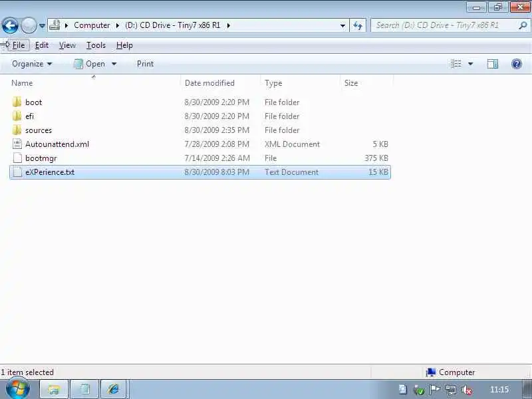Select the boot folder icon
The image size is (532, 399).
click(17, 102)
